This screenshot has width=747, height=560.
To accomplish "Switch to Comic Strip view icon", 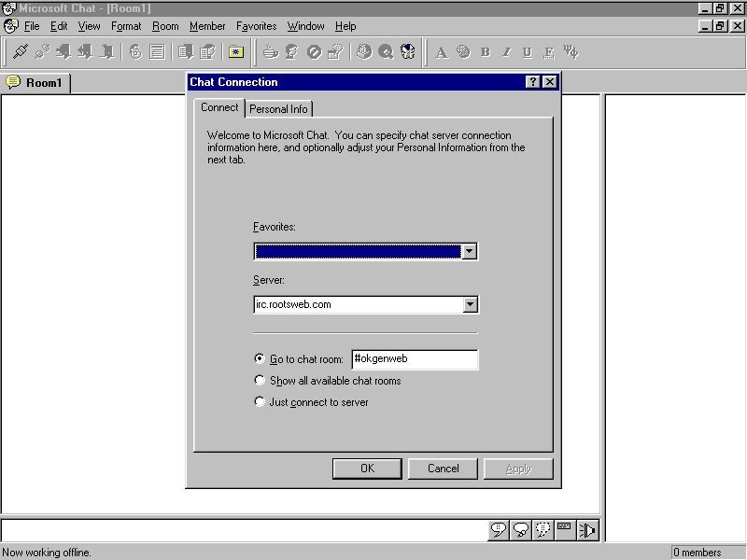I will tap(135, 51).
